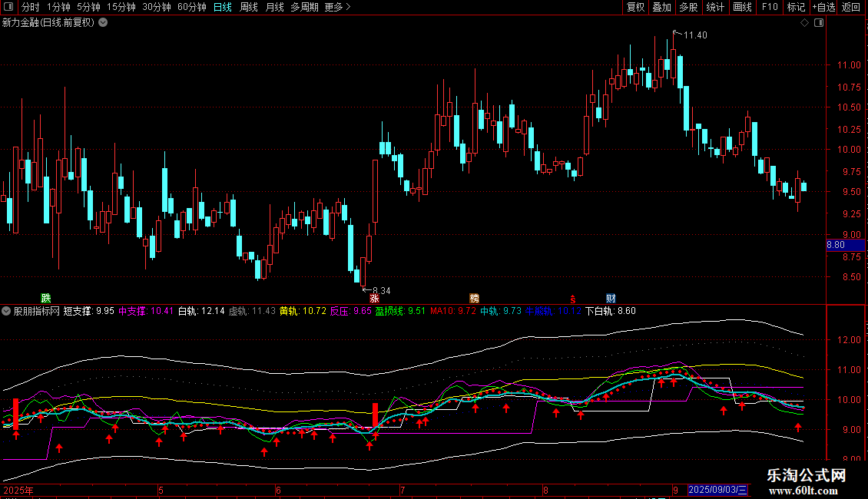Image resolution: width=868 pixels, height=499 pixels.
Task: Click the 2025/09/03/三 date label
Action: [x=718, y=490]
